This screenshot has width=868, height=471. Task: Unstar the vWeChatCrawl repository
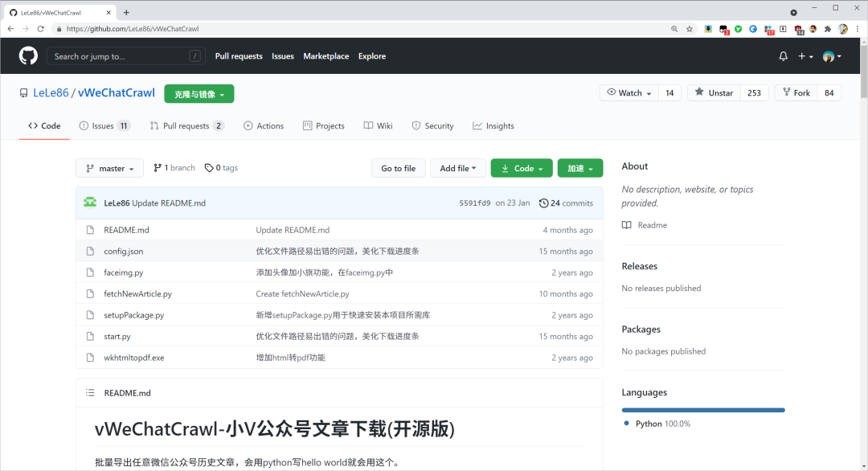point(713,92)
